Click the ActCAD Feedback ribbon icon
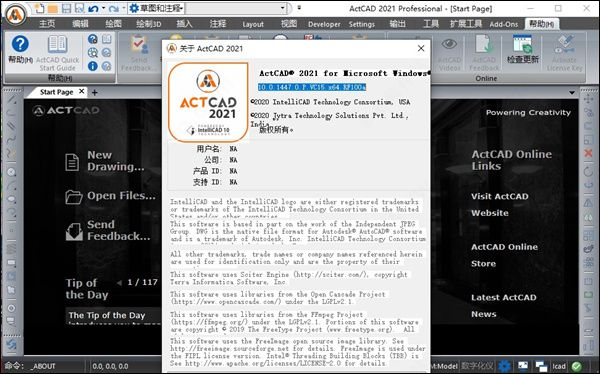600x374 pixels. pos(484,53)
